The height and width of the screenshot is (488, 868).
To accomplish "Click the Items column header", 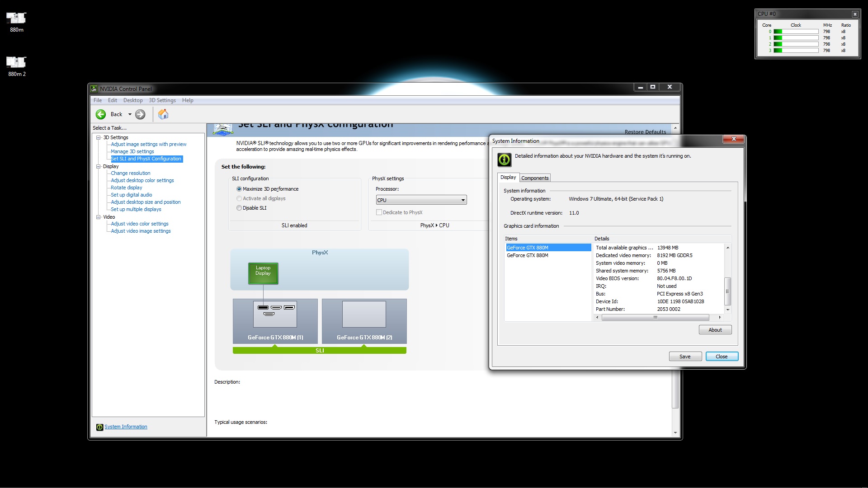I will 548,239.
